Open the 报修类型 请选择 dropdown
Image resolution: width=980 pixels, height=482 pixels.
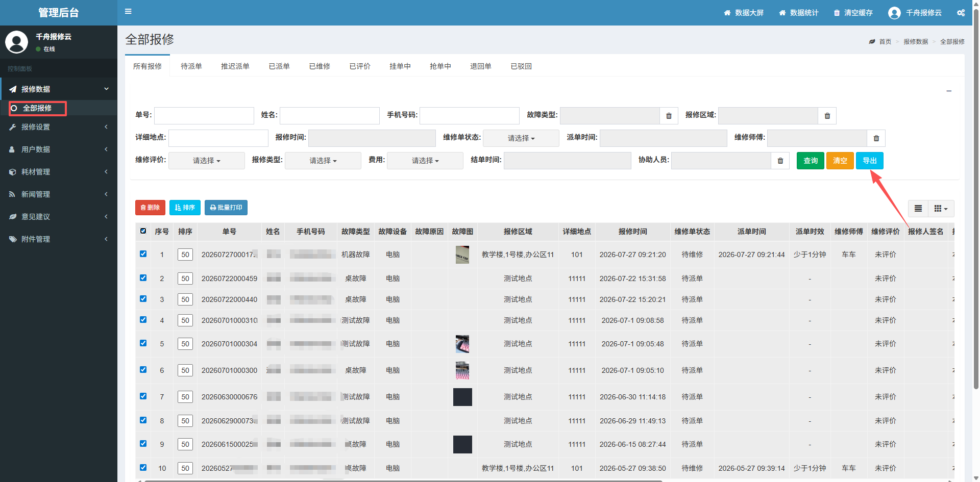[323, 161]
